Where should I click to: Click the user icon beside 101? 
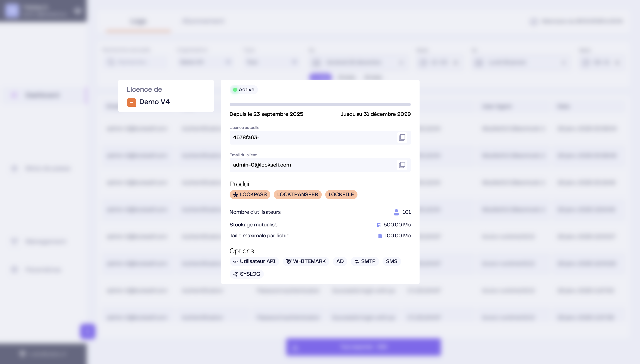tap(396, 212)
